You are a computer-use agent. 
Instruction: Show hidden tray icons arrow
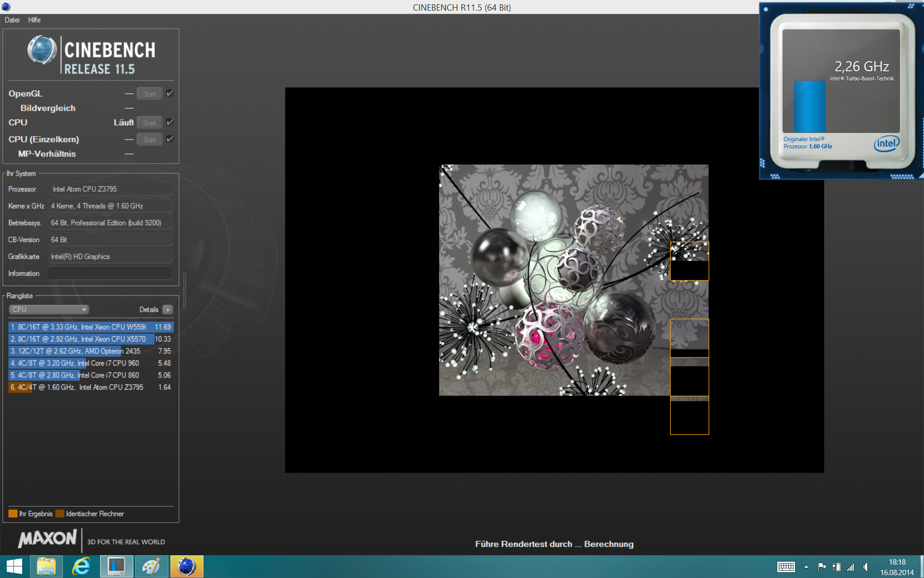click(x=806, y=567)
